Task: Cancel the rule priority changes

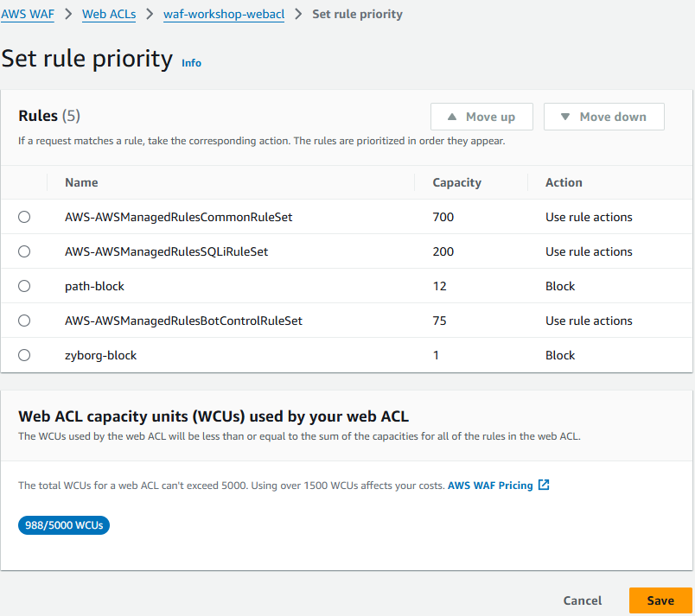Action: coord(582,600)
